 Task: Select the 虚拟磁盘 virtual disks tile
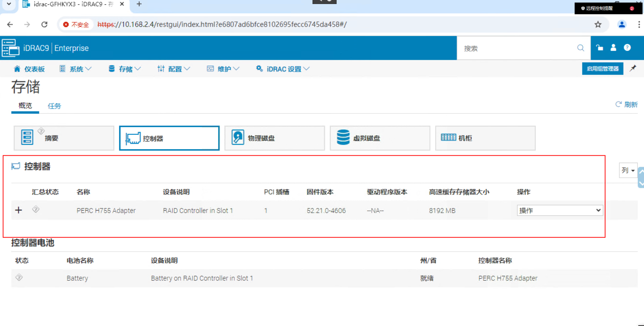click(380, 138)
